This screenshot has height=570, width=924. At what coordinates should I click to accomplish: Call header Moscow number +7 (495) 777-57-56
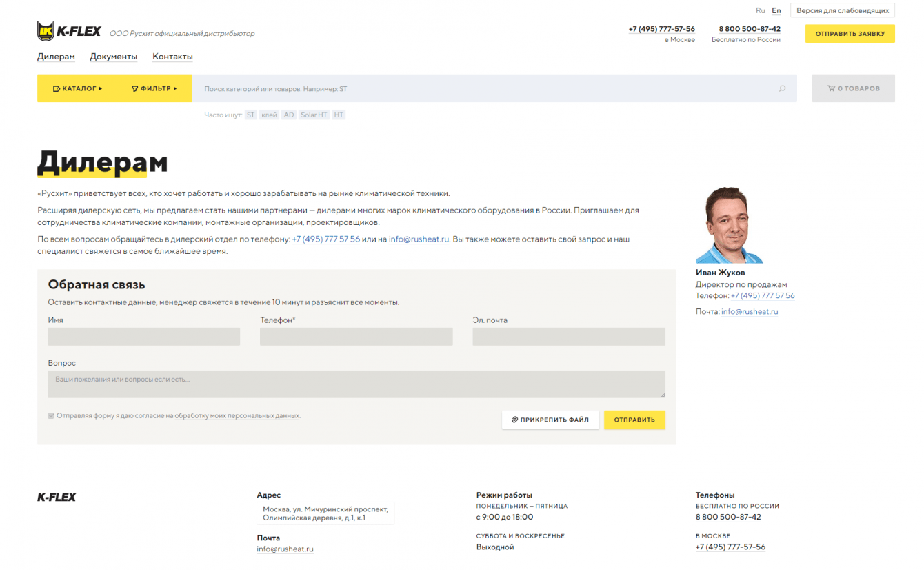coord(662,29)
